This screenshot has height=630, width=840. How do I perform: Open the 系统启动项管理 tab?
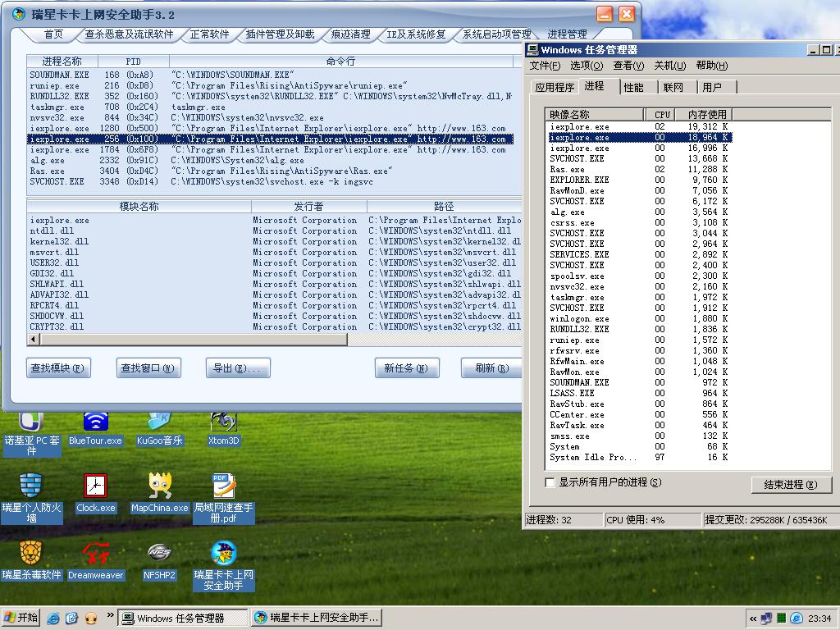(x=496, y=34)
